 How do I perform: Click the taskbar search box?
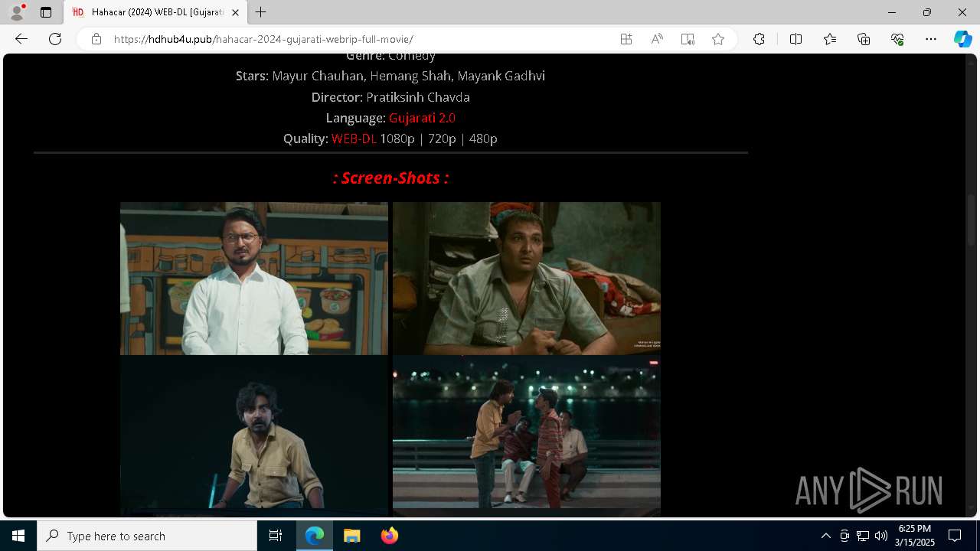click(x=147, y=536)
